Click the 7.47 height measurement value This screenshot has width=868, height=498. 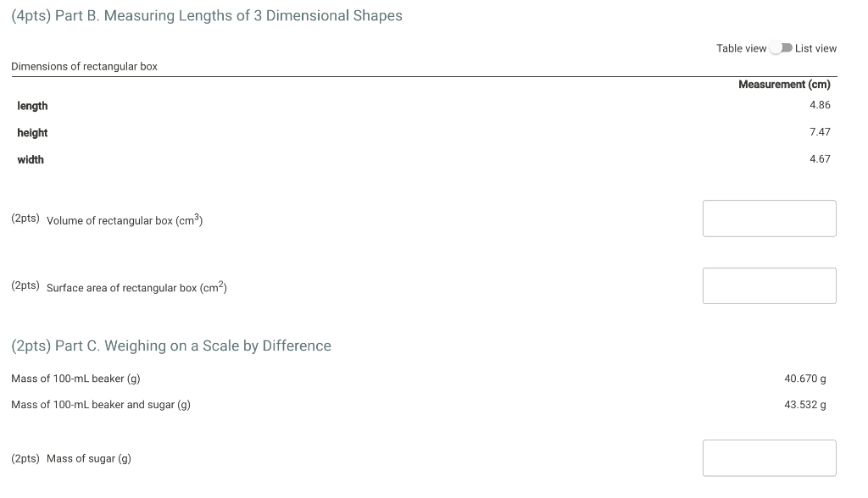(821, 131)
